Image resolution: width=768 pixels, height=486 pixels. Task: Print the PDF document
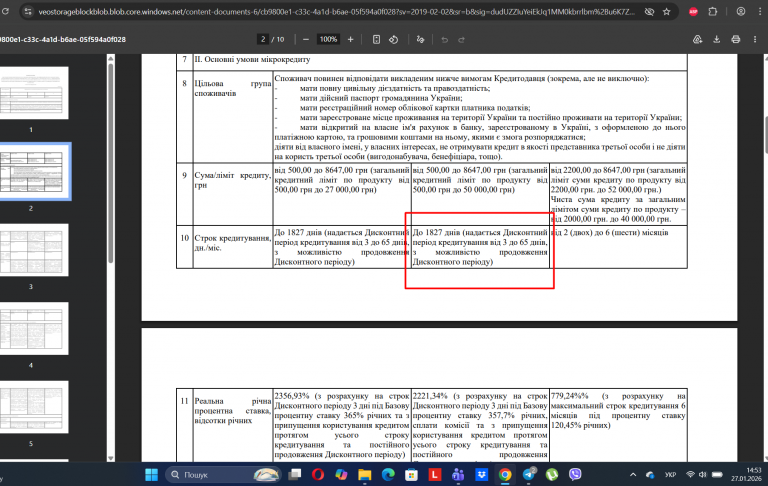[736, 39]
